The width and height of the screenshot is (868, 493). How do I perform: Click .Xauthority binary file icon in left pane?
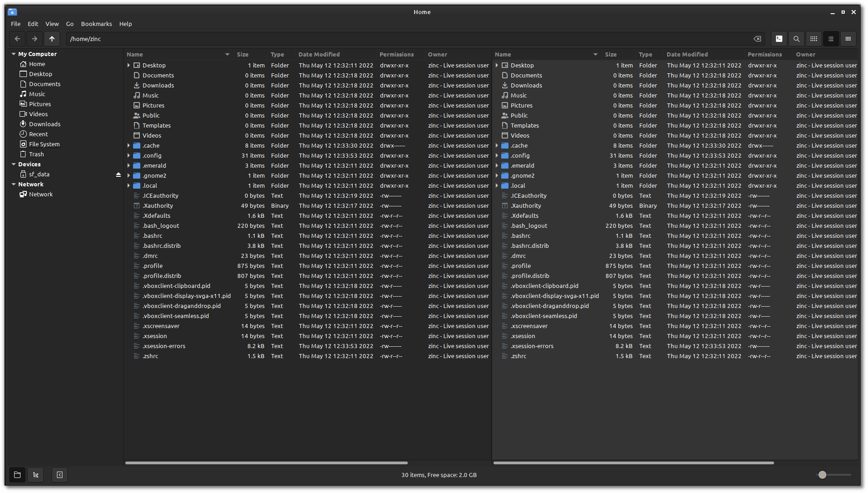137,206
